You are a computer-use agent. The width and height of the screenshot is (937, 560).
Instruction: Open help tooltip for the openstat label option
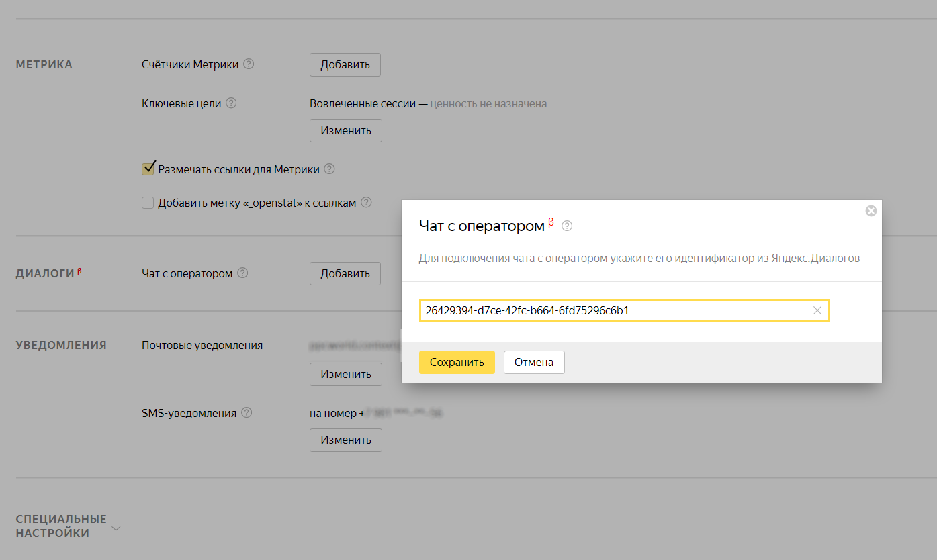(x=366, y=203)
